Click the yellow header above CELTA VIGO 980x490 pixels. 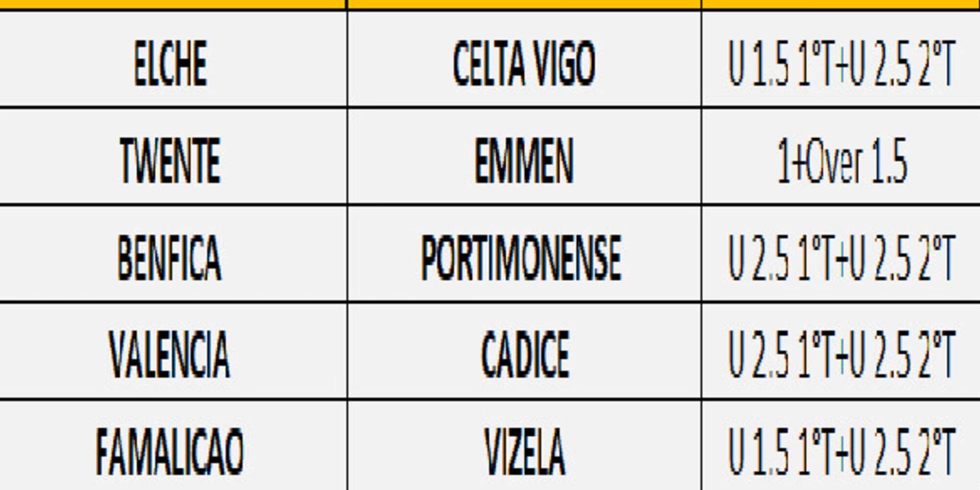click(524, 4)
